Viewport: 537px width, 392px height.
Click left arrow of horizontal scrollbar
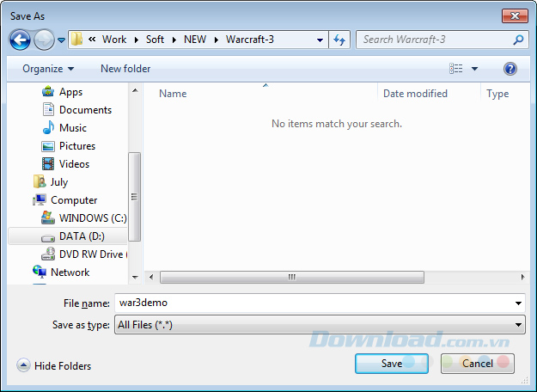tap(151, 277)
